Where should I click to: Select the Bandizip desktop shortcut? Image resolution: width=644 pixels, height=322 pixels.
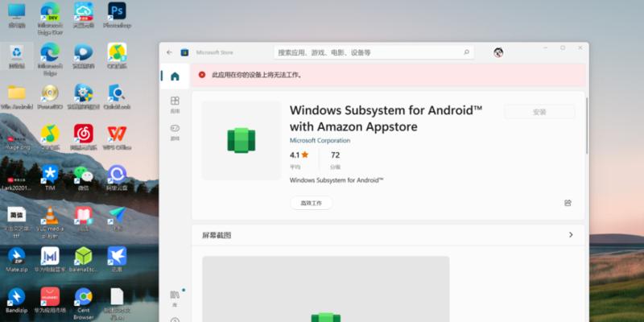(17, 300)
